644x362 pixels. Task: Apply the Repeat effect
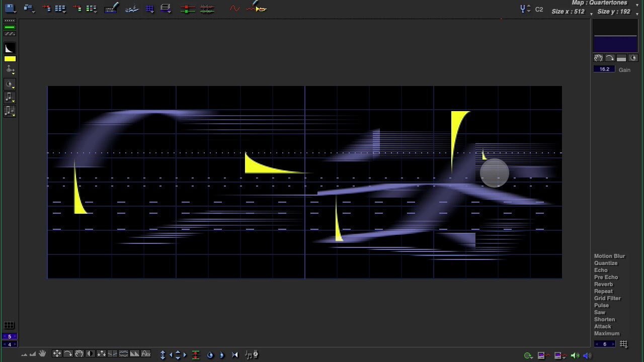(x=603, y=291)
